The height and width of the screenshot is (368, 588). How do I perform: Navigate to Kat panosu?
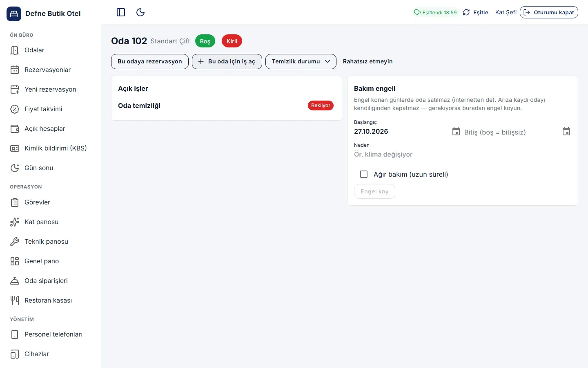[x=50, y=222]
